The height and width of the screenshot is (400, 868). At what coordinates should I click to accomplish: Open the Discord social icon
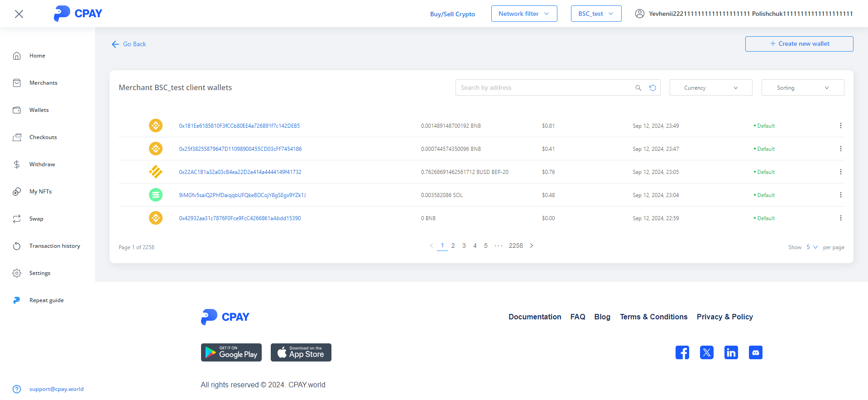755,352
